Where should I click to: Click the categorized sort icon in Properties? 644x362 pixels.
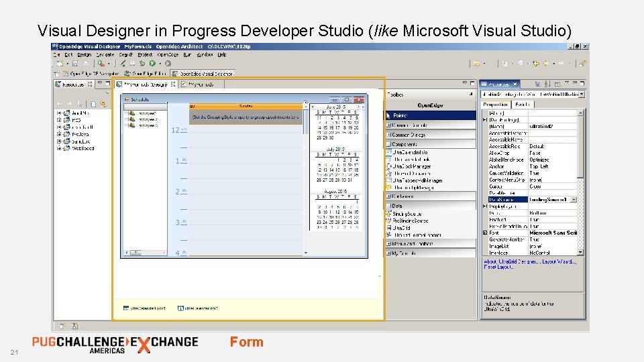(537, 84)
